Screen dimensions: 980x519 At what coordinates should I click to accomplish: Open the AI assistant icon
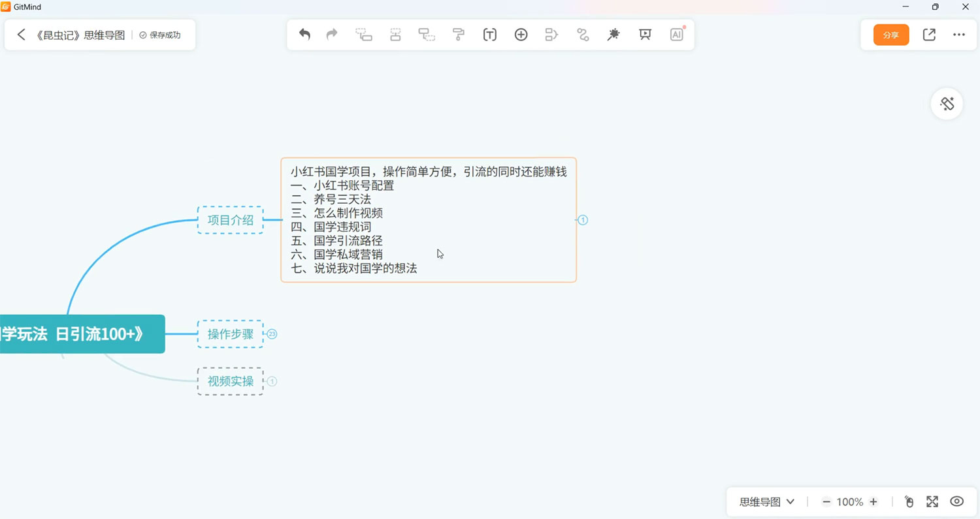(677, 35)
